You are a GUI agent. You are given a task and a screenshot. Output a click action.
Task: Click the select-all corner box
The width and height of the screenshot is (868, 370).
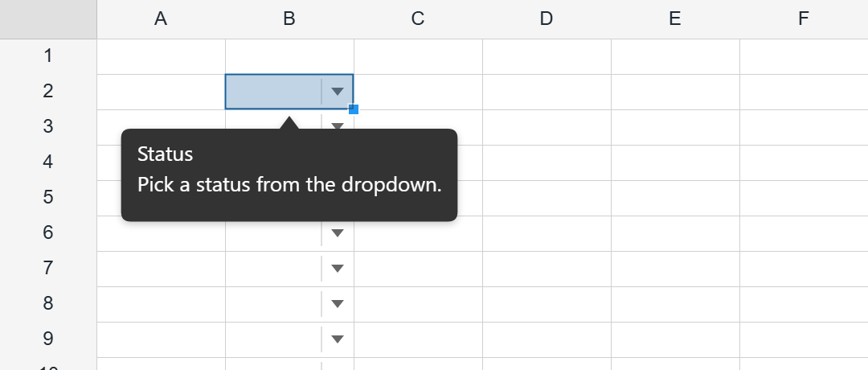click(x=48, y=19)
